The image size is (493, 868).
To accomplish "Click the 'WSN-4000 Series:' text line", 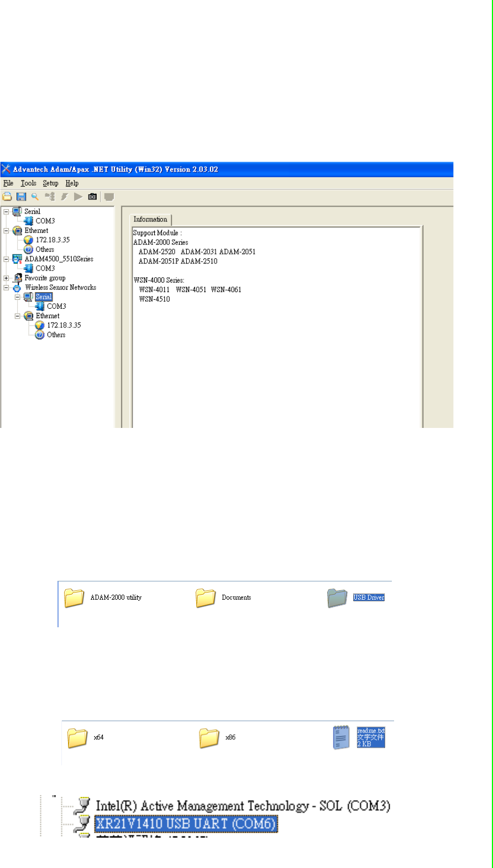I will click(159, 280).
